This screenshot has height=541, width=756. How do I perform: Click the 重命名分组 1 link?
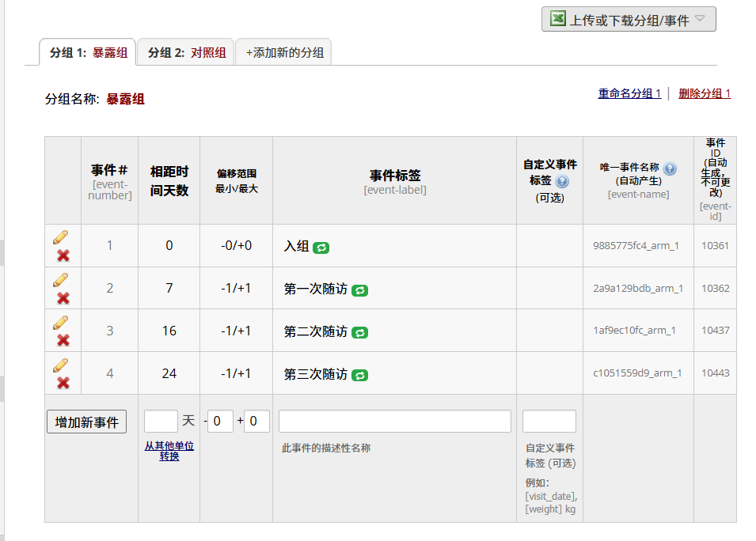click(629, 93)
